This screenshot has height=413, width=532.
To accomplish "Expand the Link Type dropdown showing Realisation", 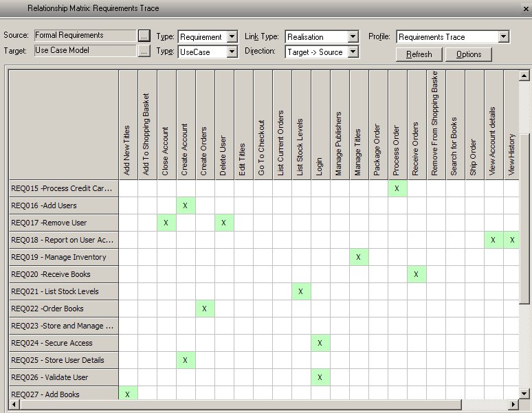I will click(x=353, y=36).
